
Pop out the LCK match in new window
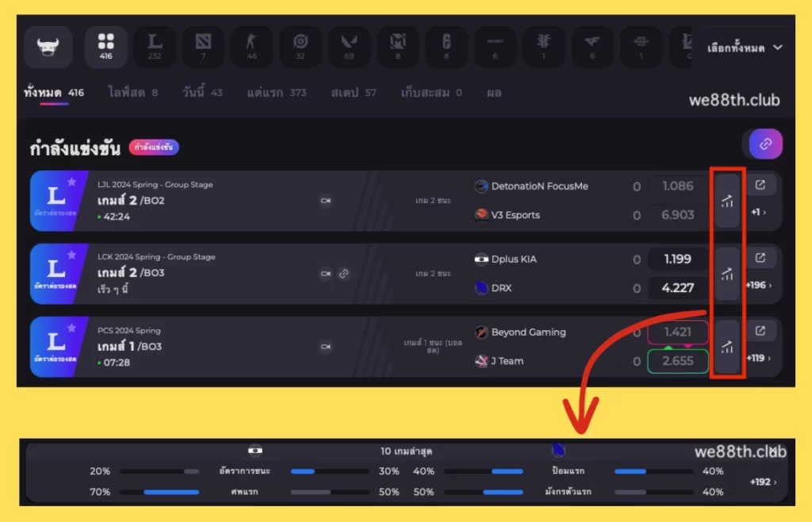click(760, 258)
